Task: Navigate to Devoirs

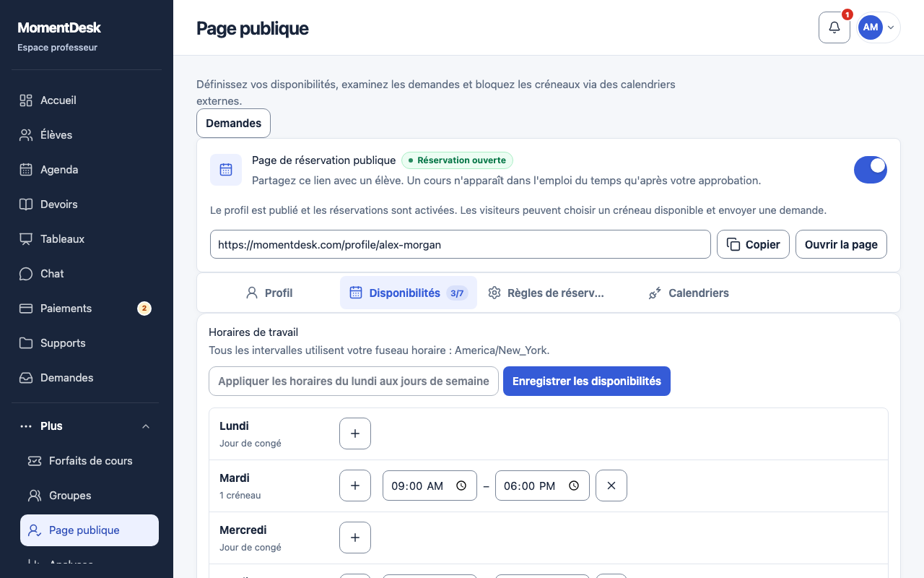Action: pos(87,204)
